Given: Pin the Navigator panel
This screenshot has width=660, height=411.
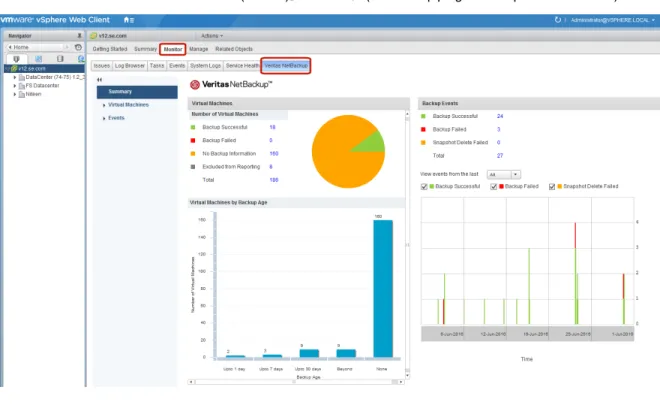Looking at the screenshot, I should 79,36.
